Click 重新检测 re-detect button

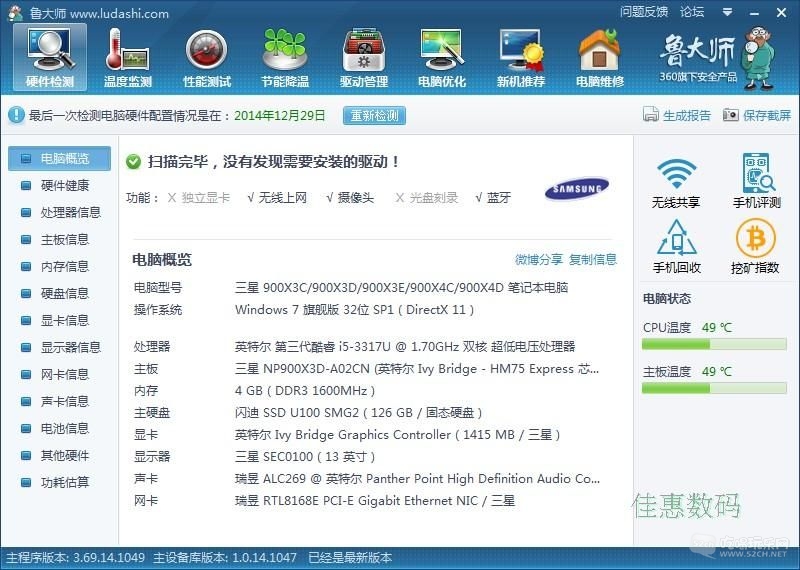point(374,115)
